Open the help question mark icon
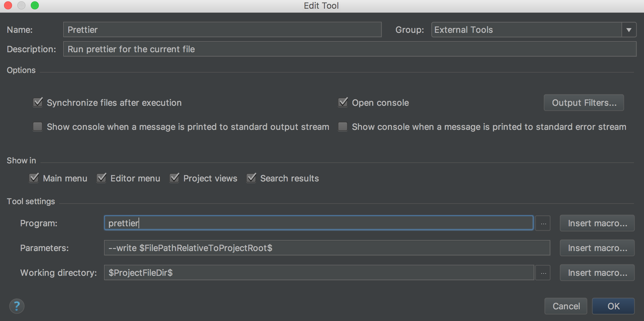644x321 pixels. 17,306
